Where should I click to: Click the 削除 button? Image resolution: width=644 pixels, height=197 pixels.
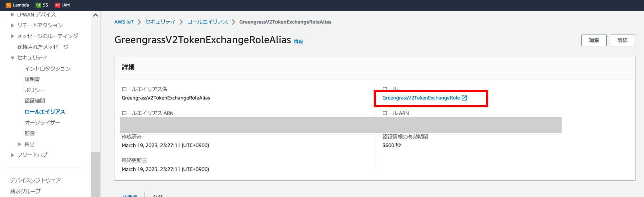622,40
